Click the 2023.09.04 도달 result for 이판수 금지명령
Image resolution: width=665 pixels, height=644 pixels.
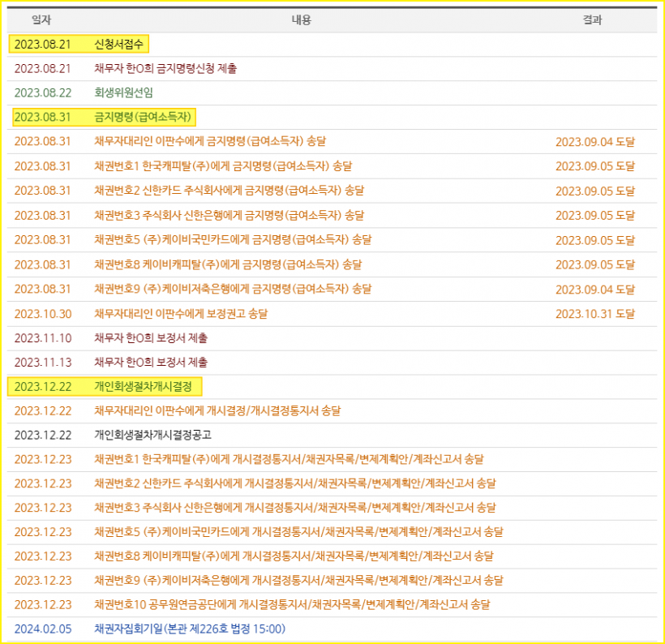595,142
